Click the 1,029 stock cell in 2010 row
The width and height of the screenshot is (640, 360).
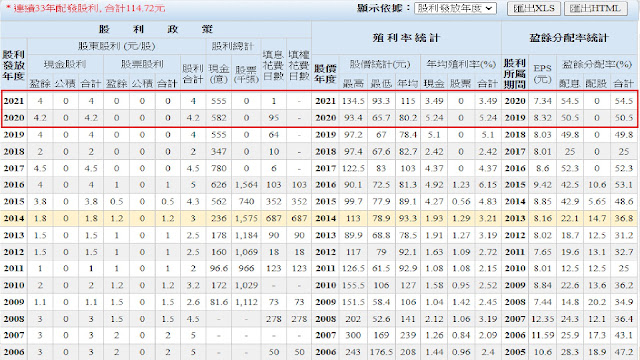click(x=246, y=285)
